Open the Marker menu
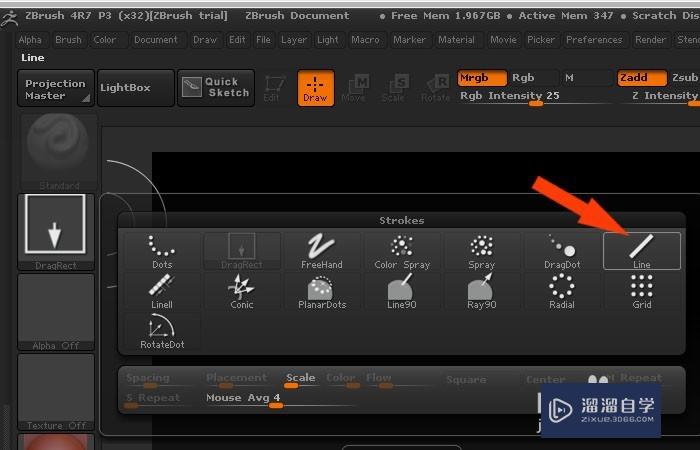This screenshot has height=450, width=700. tap(409, 40)
